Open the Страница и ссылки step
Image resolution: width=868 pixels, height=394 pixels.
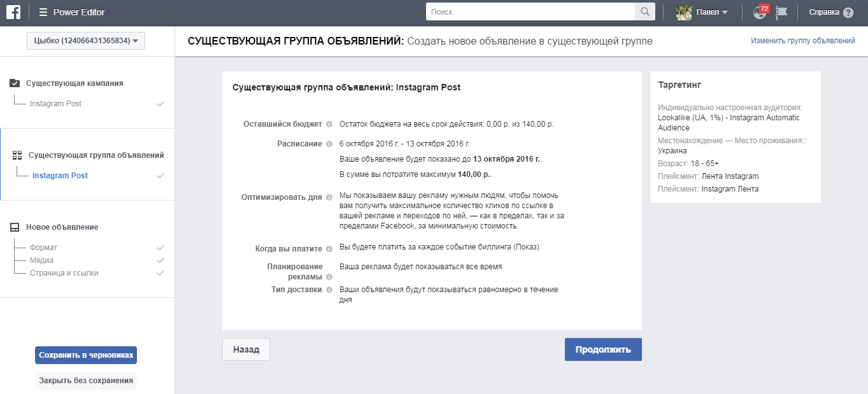pyautogui.click(x=64, y=273)
